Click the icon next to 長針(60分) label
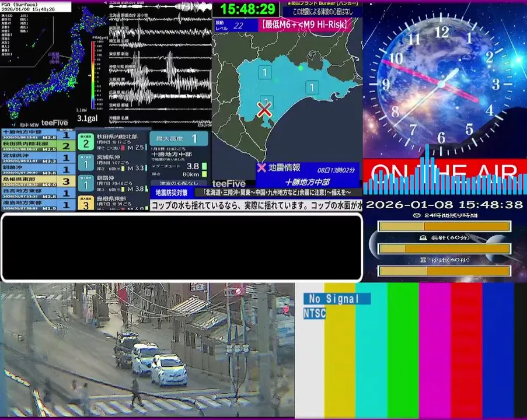The height and width of the screenshot is (420, 527). [423, 237]
